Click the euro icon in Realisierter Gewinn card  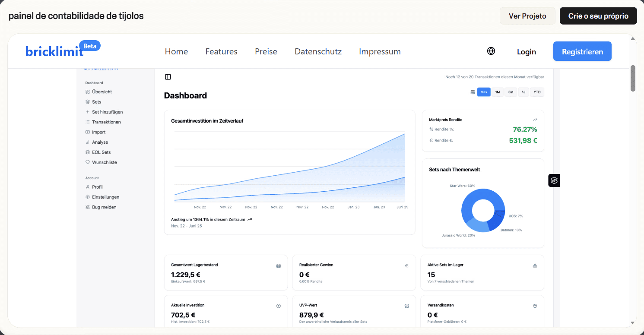pos(406,265)
